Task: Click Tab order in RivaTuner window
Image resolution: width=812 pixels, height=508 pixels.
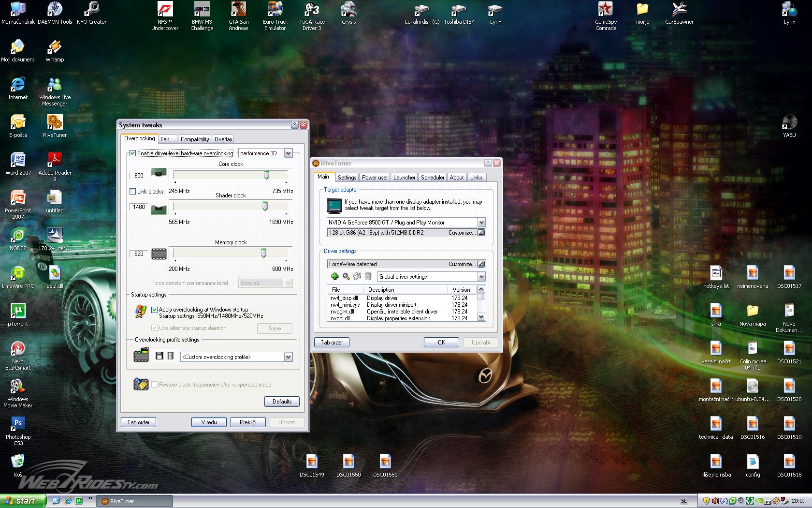Action: tap(332, 343)
